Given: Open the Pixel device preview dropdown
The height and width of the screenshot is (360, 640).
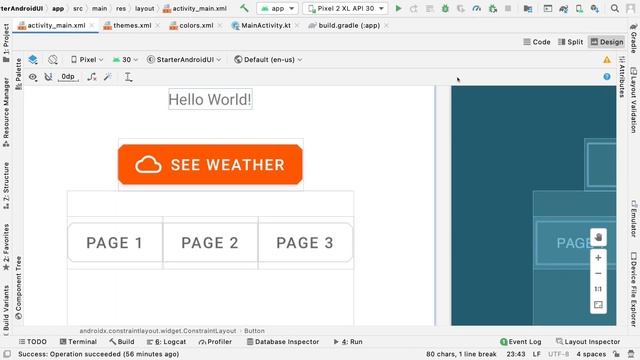Looking at the screenshot, I should [x=87, y=60].
